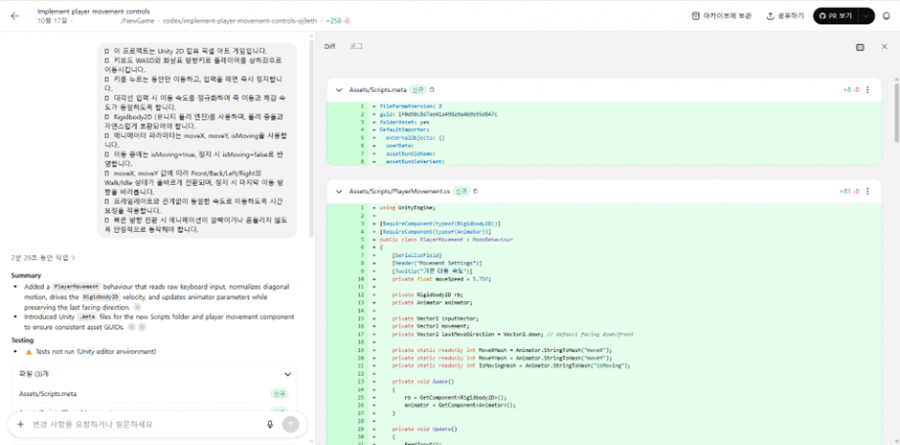Click the 공유하기 share button
This screenshot has height=445, width=900.
(x=785, y=16)
